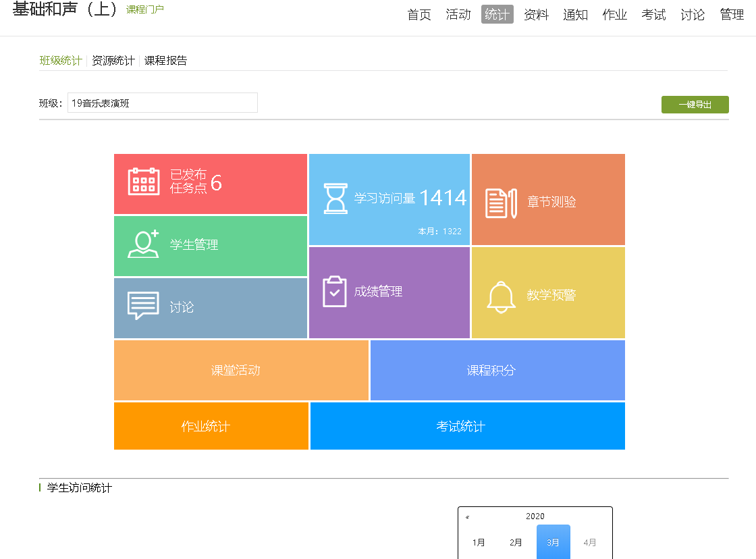The width and height of the screenshot is (756, 559).
Task: Click the previous year arrow in calendar
Action: tap(467, 517)
